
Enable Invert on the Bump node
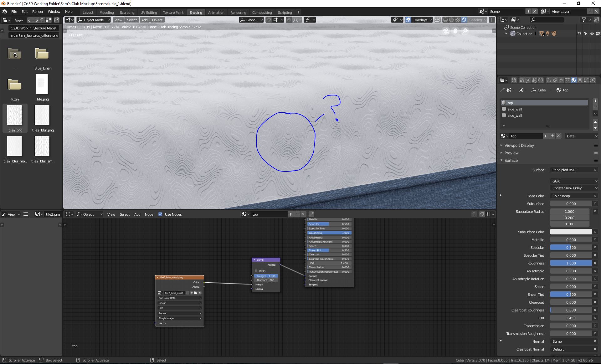pos(256,271)
